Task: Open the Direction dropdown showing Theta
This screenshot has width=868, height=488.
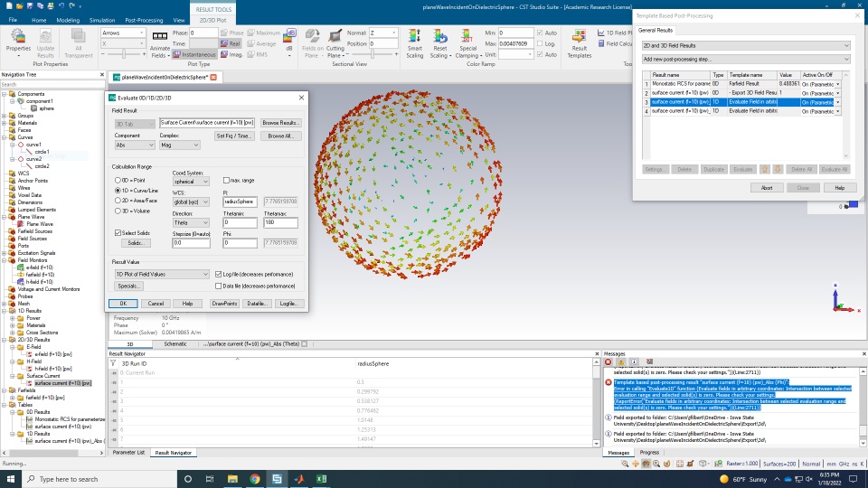Action: tap(191, 222)
